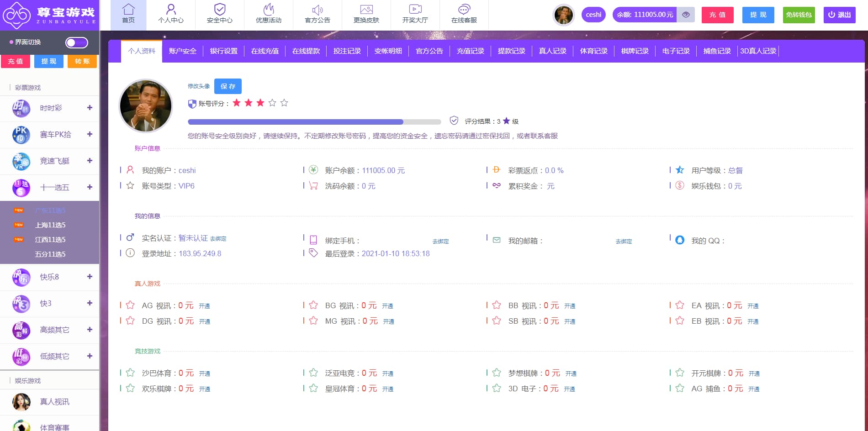868x431 pixels.
Task: Click the promotions flame icon
Action: (x=269, y=10)
